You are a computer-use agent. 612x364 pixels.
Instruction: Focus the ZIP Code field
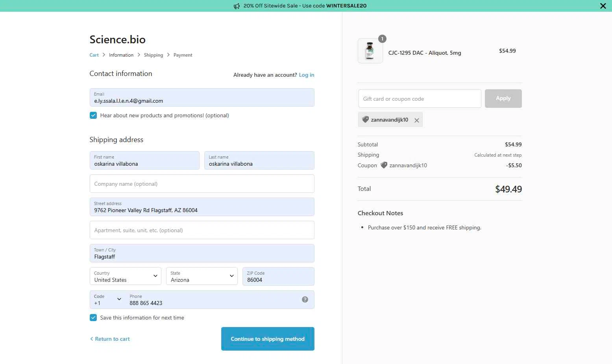tap(278, 276)
